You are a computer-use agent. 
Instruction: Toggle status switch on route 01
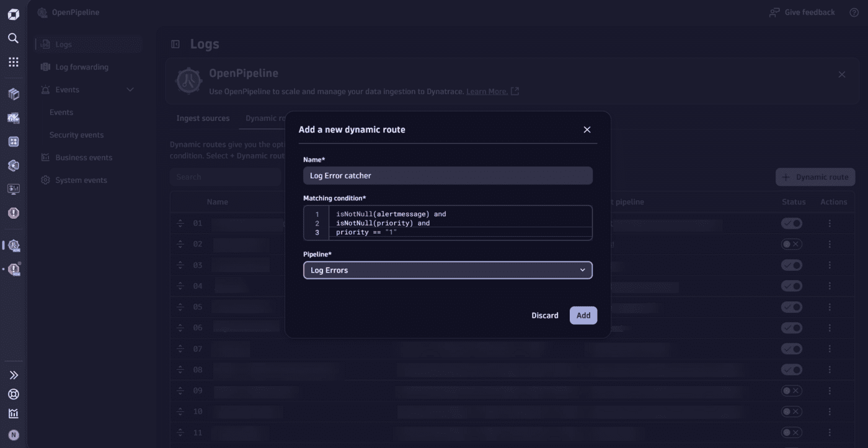(792, 223)
